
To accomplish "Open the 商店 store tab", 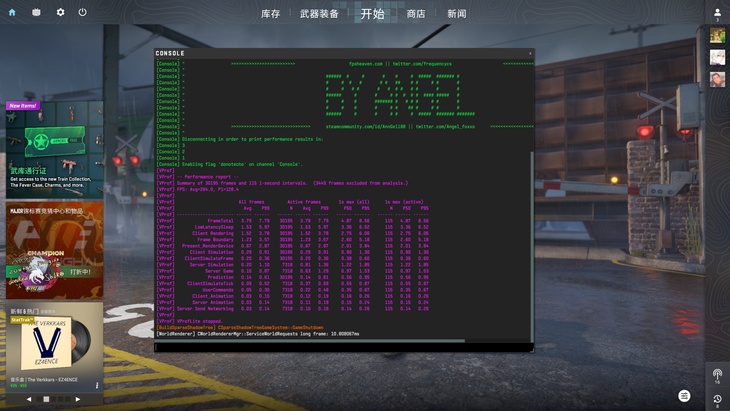I will point(416,14).
